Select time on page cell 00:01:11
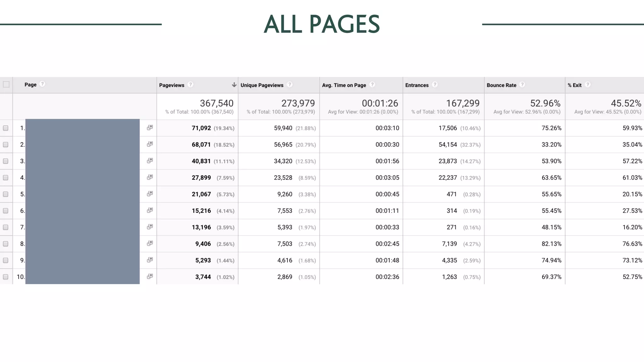 [x=387, y=211]
